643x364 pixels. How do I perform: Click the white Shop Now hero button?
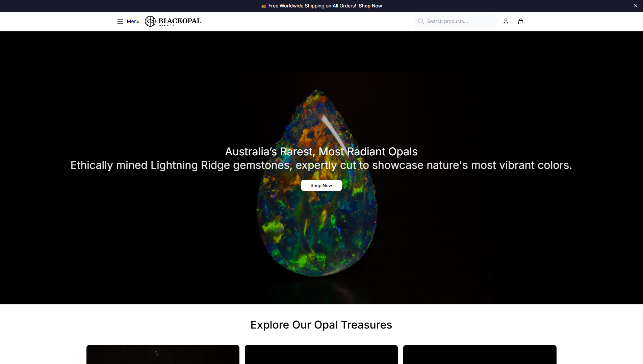[321, 185]
